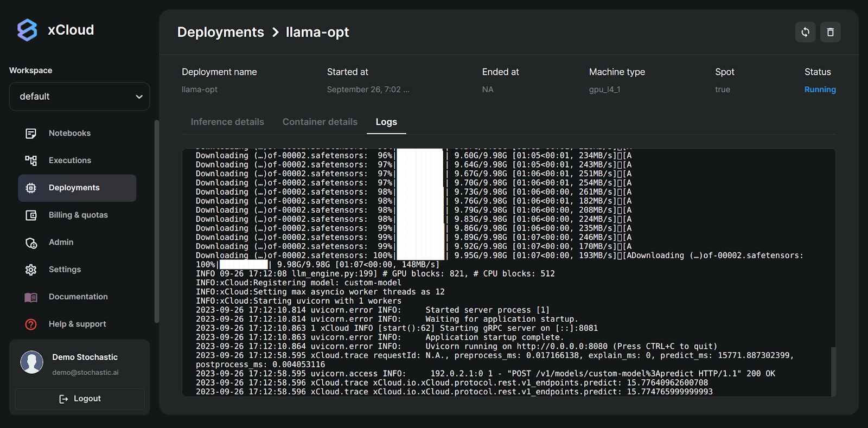
Task: Expand the default workspace dropdown
Action: (x=79, y=97)
